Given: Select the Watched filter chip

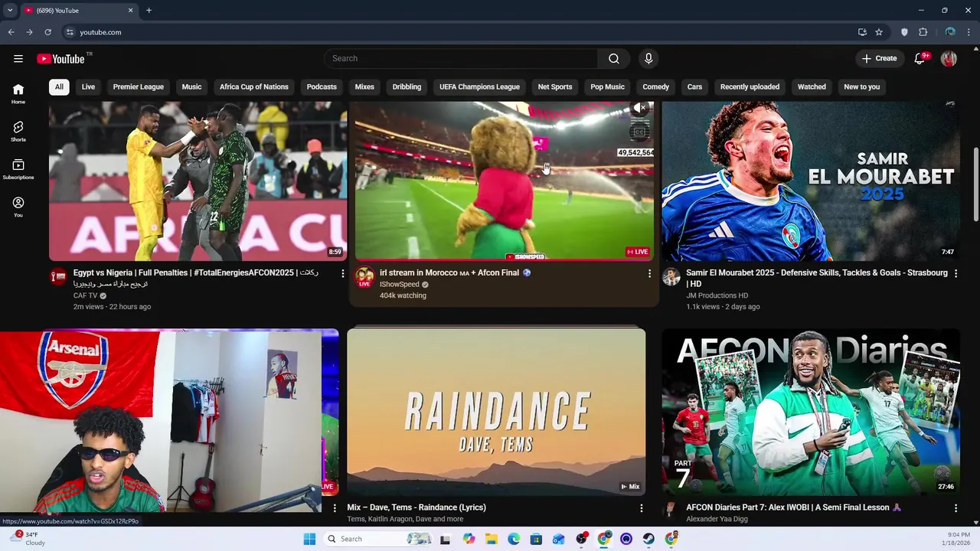Looking at the screenshot, I should click(x=812, y=86).
